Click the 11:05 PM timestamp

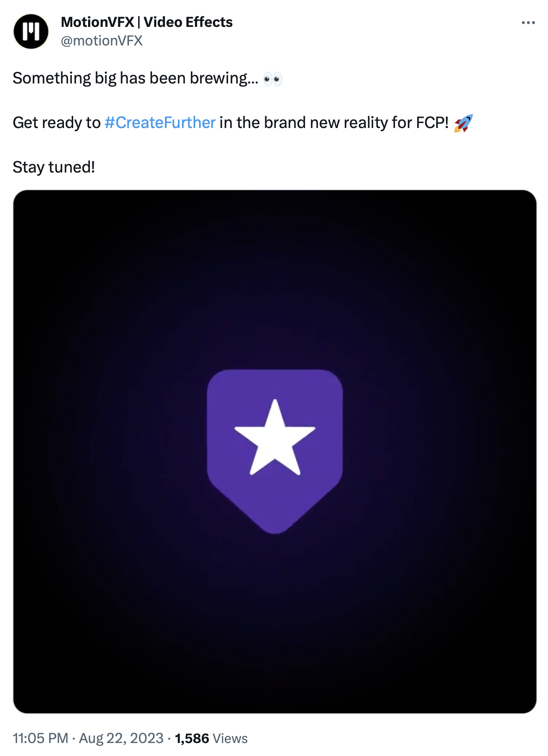click(x=40, y=738)
